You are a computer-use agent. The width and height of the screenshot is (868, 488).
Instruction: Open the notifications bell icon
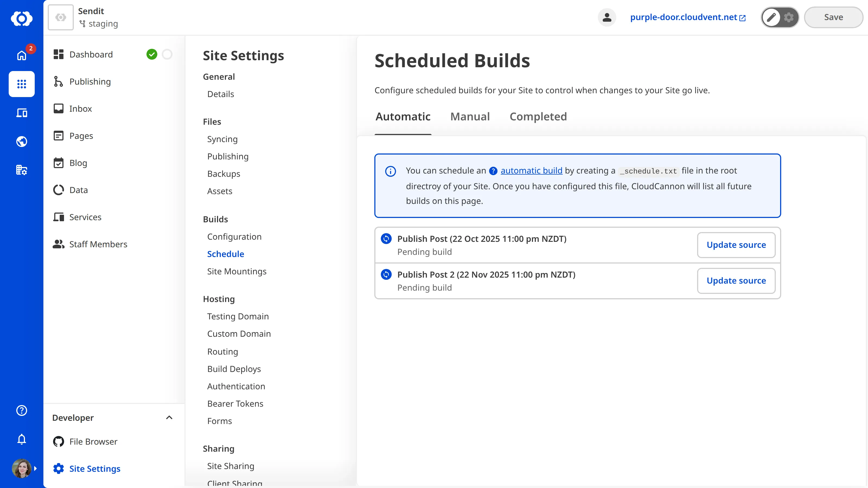22,439
